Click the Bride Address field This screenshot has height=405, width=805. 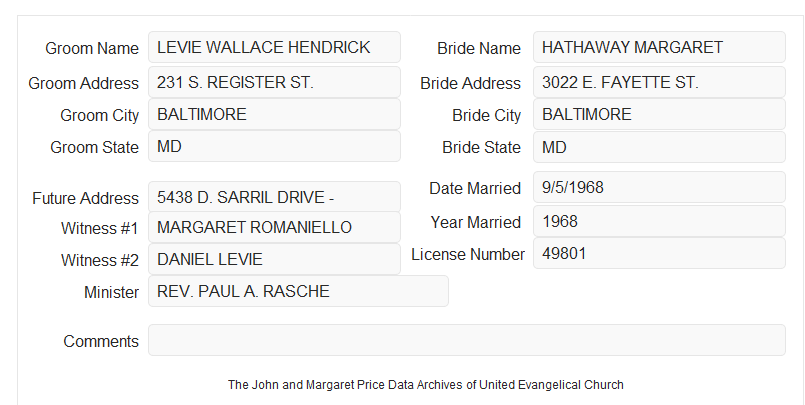click(659, 82)
